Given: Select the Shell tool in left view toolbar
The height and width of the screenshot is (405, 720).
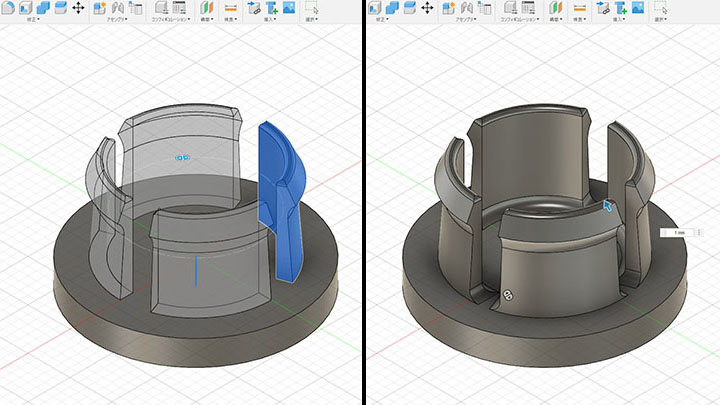Looking at the screenshot, I should click(25, 7).
